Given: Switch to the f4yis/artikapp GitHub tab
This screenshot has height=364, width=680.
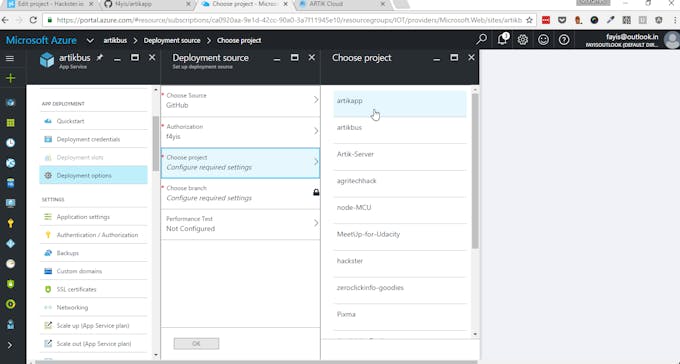Looking at the screenshot, I should coord(147,4).
